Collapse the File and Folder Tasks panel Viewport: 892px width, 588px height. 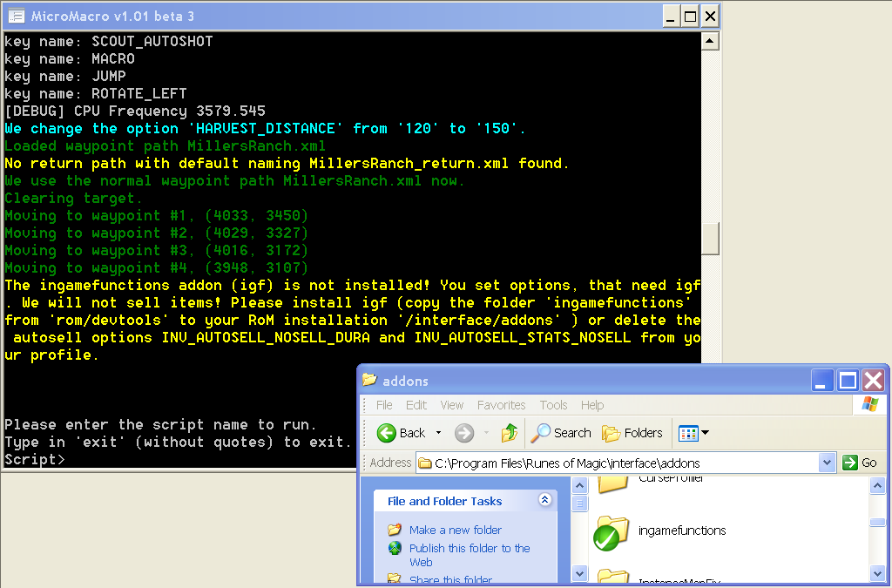pyautogui.click(x=544, y=500)
